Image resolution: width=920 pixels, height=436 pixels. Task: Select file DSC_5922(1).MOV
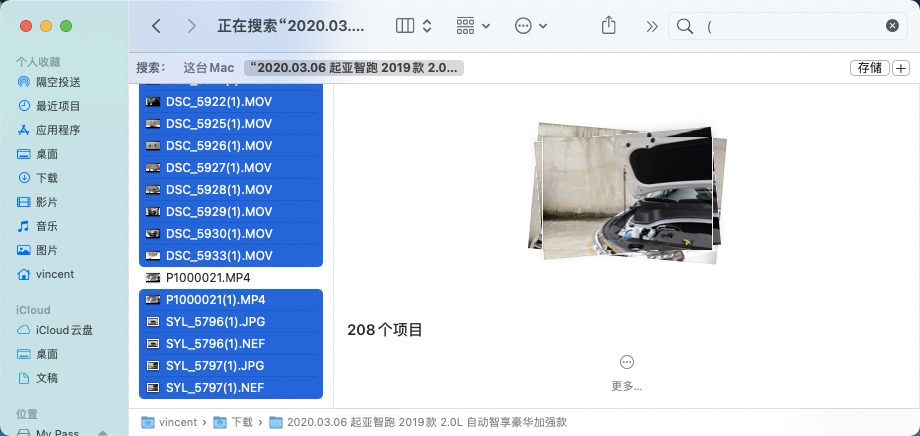click(x=231, y=102)
